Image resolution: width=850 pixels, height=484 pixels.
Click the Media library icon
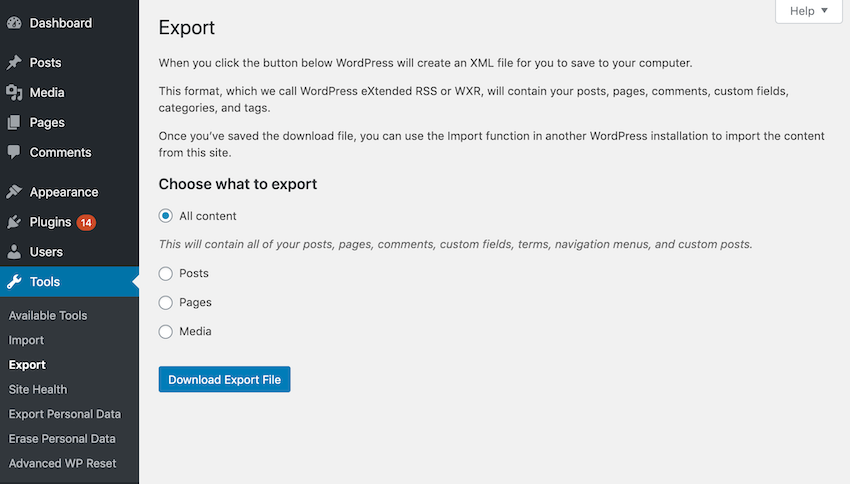[14, 92]
